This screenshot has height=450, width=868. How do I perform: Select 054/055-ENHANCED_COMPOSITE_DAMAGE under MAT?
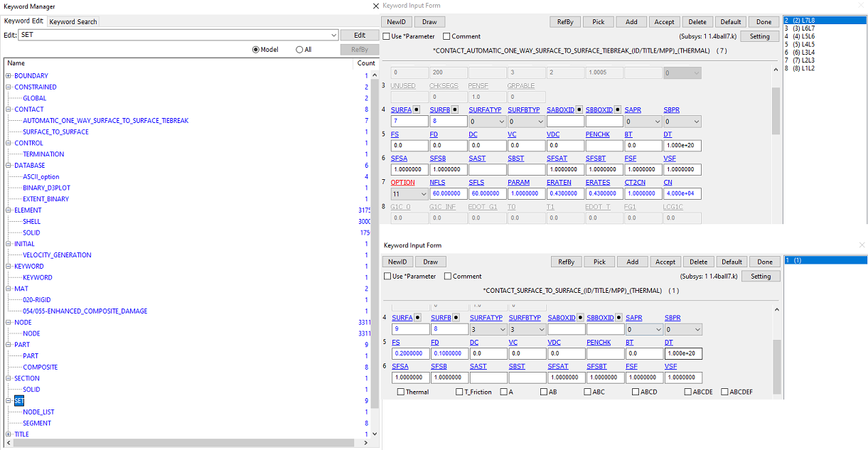[x=85, y=311]
